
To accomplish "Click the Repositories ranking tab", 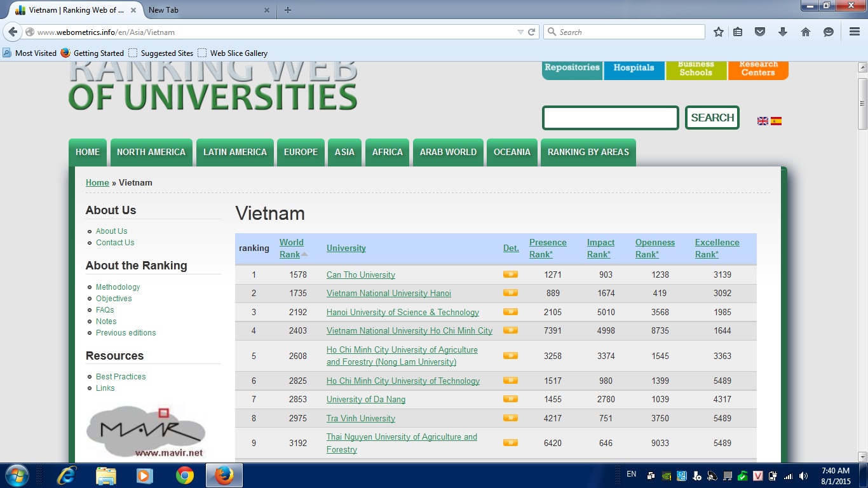I will (x=572, y=70).
